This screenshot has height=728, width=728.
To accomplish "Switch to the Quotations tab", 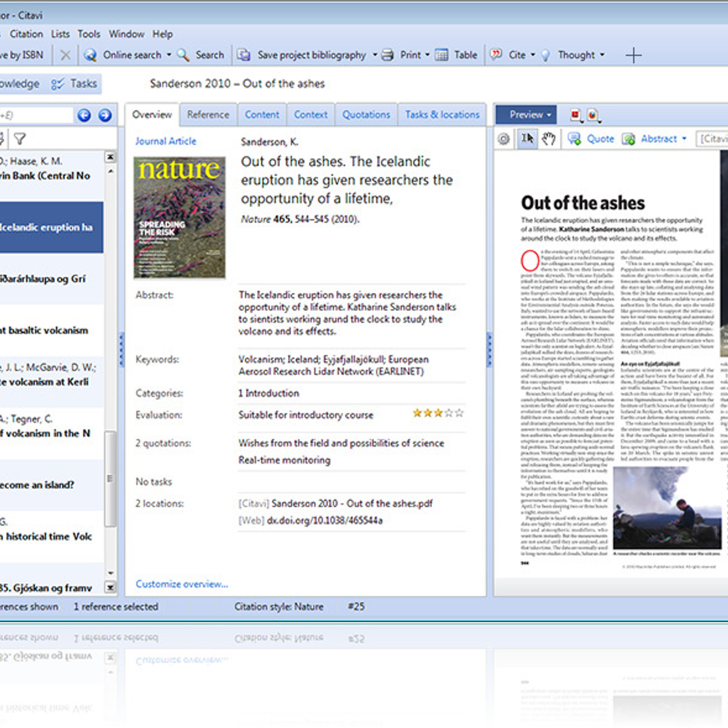I will 366,114.
